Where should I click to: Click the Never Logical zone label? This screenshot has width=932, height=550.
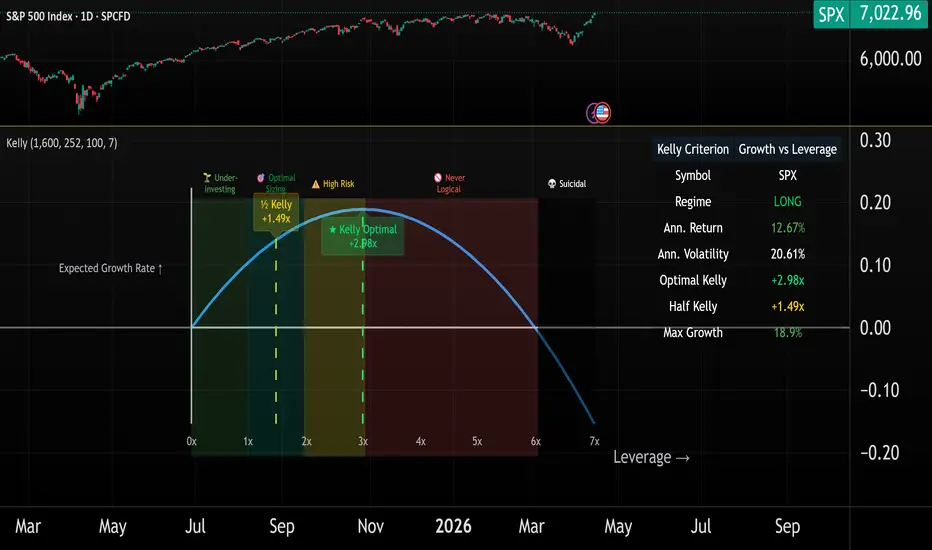click(449, 183)
